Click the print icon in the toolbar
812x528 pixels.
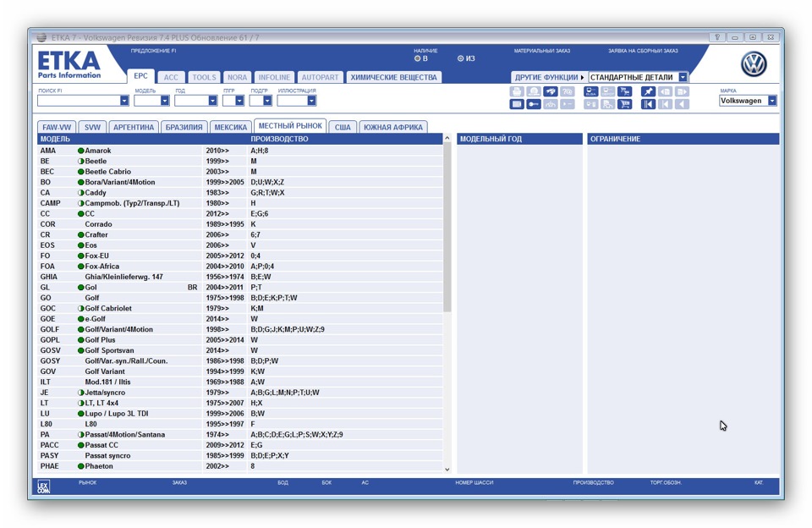point(517,91)
